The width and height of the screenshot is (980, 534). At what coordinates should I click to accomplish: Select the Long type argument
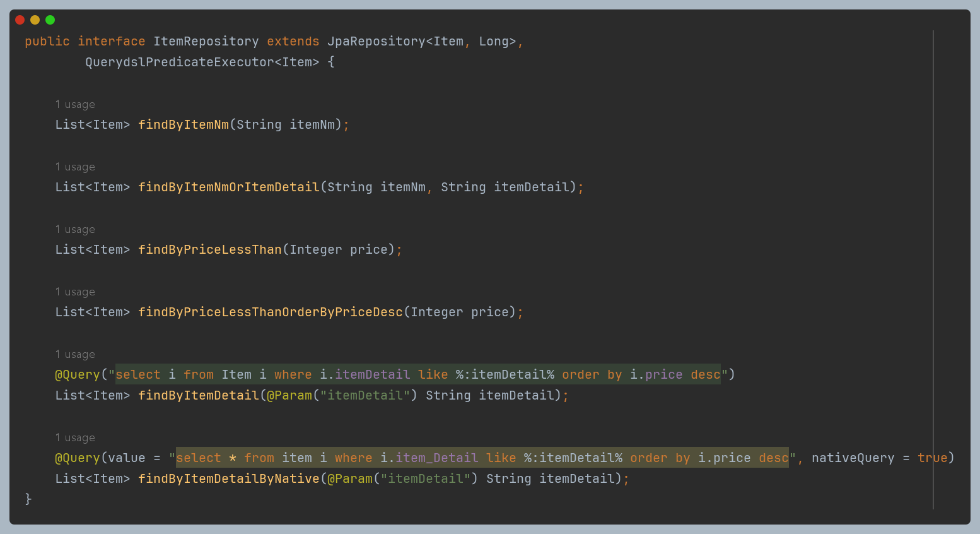494,41
